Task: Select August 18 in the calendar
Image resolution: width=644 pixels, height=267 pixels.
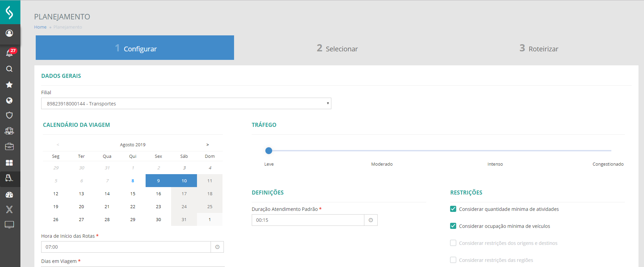Action: click(210, 194)
